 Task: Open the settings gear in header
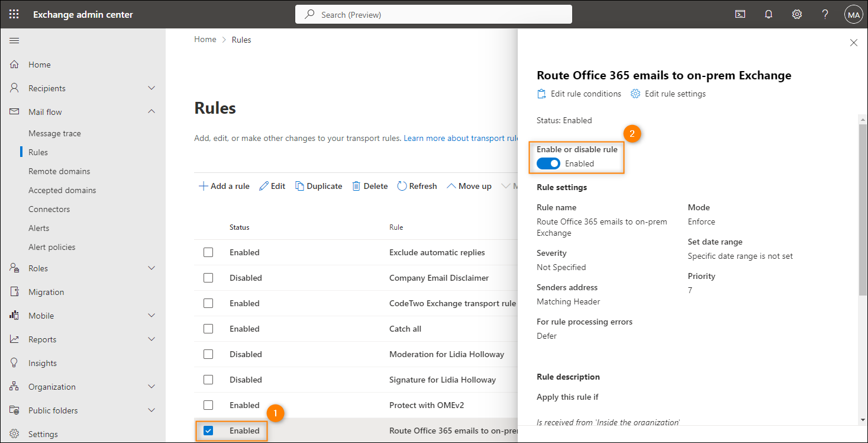pos(797,14)
